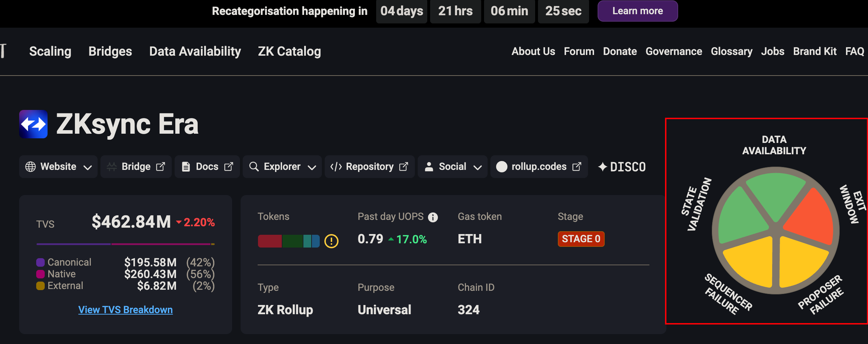Click the '$462.84M' TVS value
This screenshot has width=868, height=344.
131,222
